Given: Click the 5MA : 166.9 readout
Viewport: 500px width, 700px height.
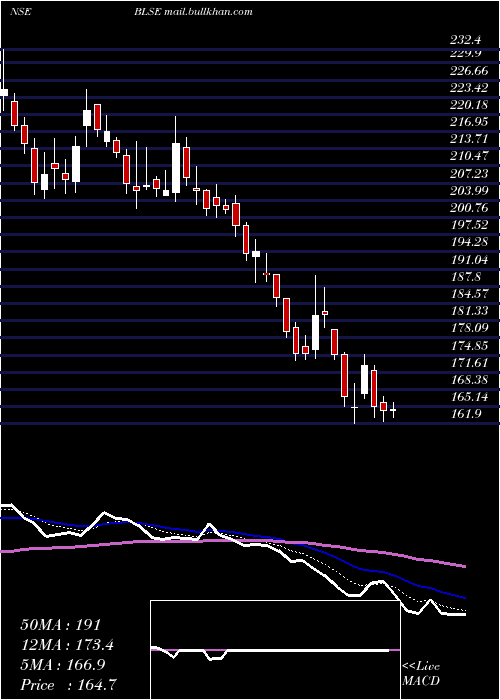Looking at the screenshot, I should click(x=62, y=665).
